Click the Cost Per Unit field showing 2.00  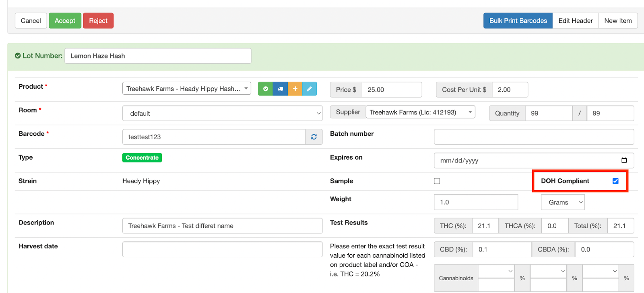(x=510, y=89)
